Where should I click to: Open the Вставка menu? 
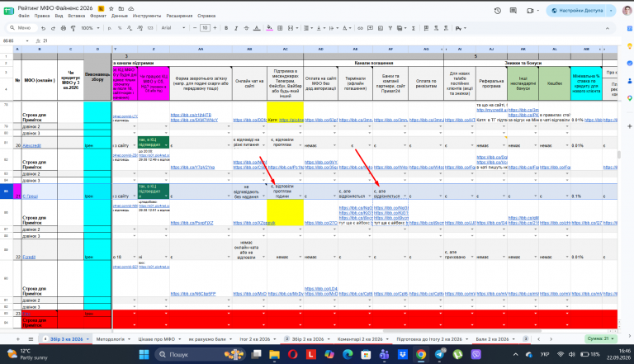pyautogui.click(x=77, y=16)
